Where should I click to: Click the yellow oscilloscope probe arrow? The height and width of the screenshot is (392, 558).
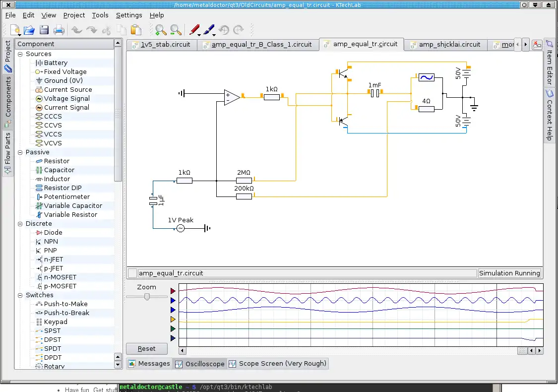pos(173,320)
